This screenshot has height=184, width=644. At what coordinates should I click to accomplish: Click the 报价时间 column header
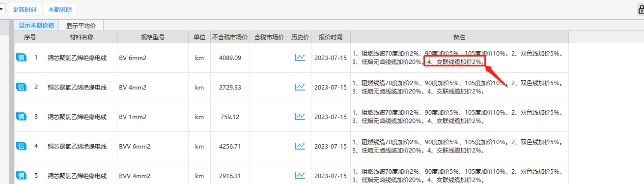coord(331,37)
